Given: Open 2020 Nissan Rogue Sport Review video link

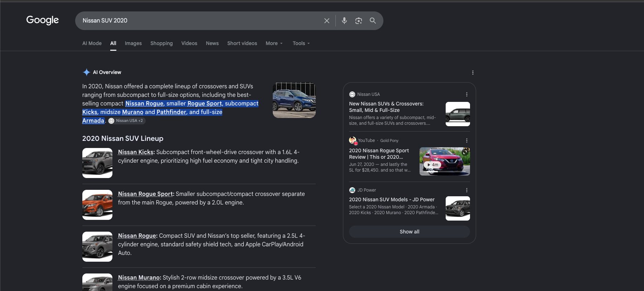Looking at the screenshot, I should [x=379, y=154].
